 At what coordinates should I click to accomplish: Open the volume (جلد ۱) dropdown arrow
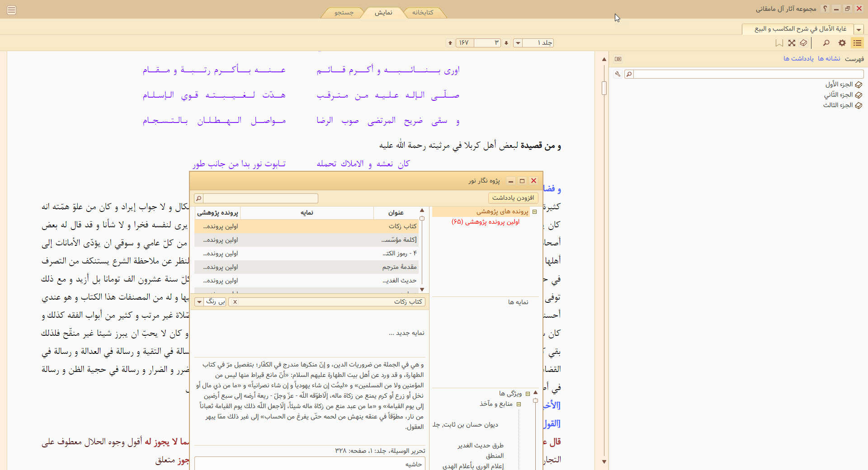[x=518, y=43]
